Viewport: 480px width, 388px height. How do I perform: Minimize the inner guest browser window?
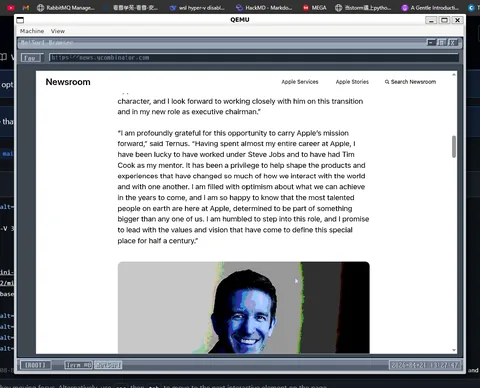point(432,42)
